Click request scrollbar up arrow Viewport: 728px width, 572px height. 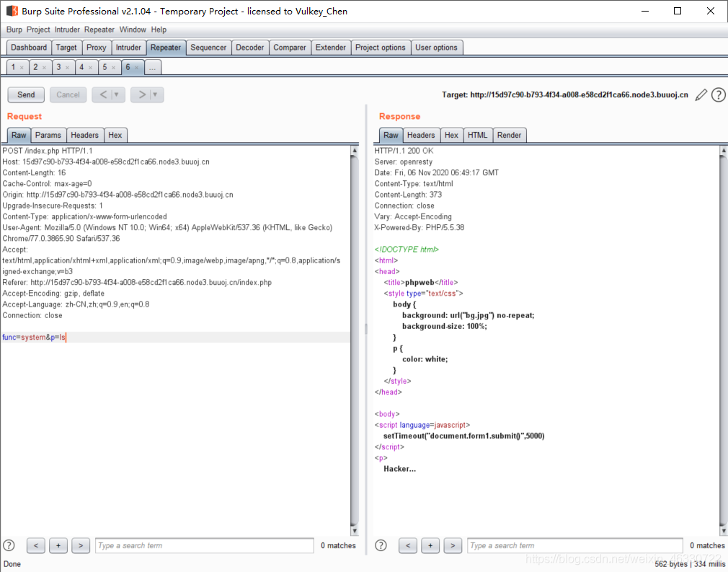(355, 151)
